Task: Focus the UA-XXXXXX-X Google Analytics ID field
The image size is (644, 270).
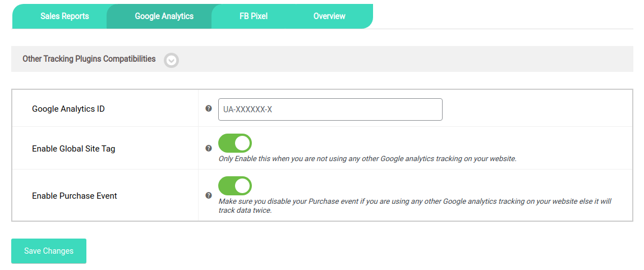Action: (330, 109)
